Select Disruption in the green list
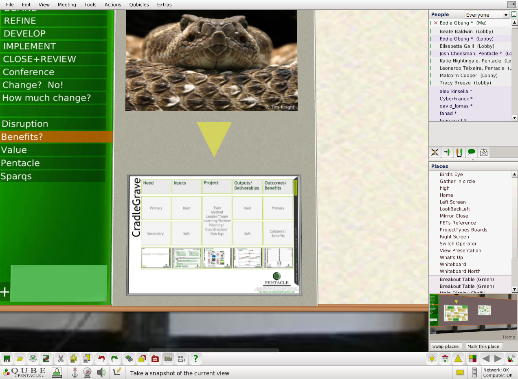518x379 pixels. 53,124
